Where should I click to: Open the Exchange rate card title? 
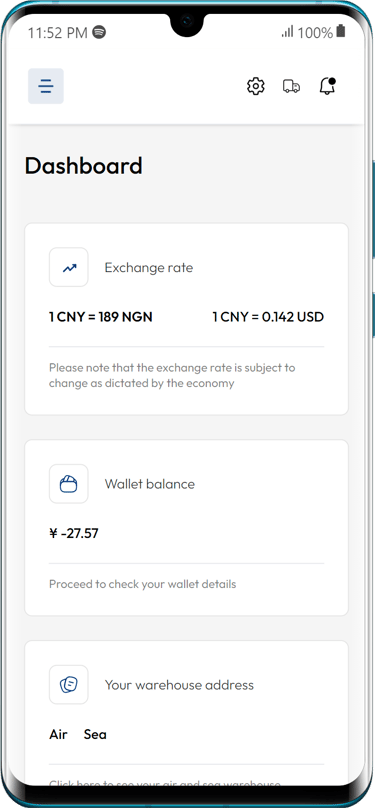coord(149,267)
